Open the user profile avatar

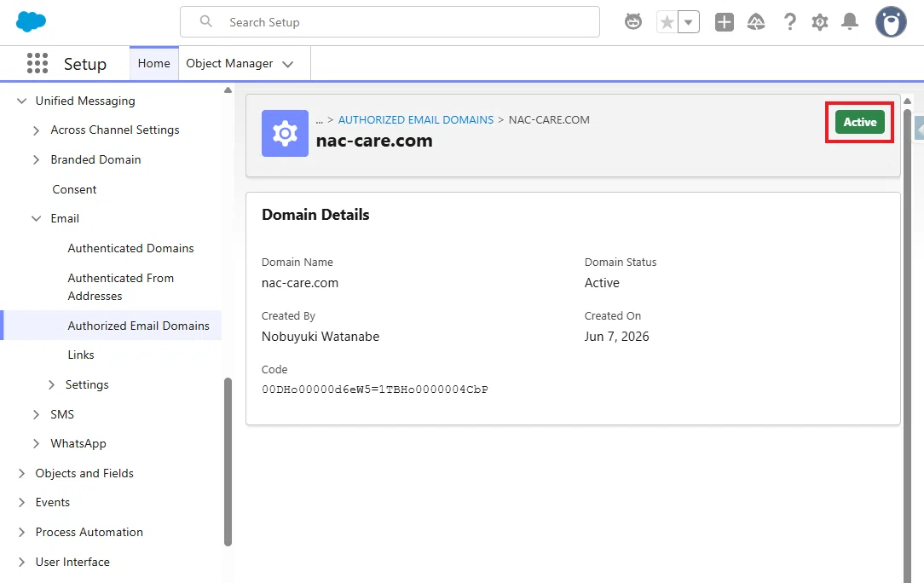pos(891,22)
